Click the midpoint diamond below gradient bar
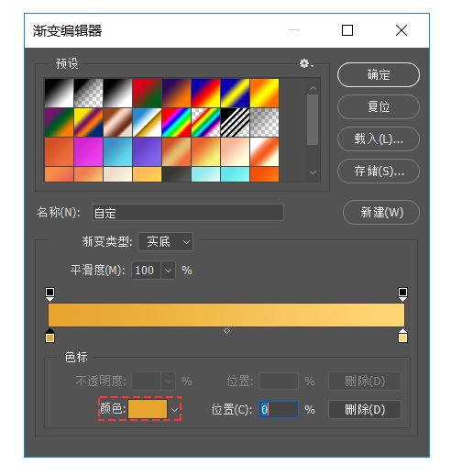The width and height of the screenshot is (462, 476). [226, 331]
